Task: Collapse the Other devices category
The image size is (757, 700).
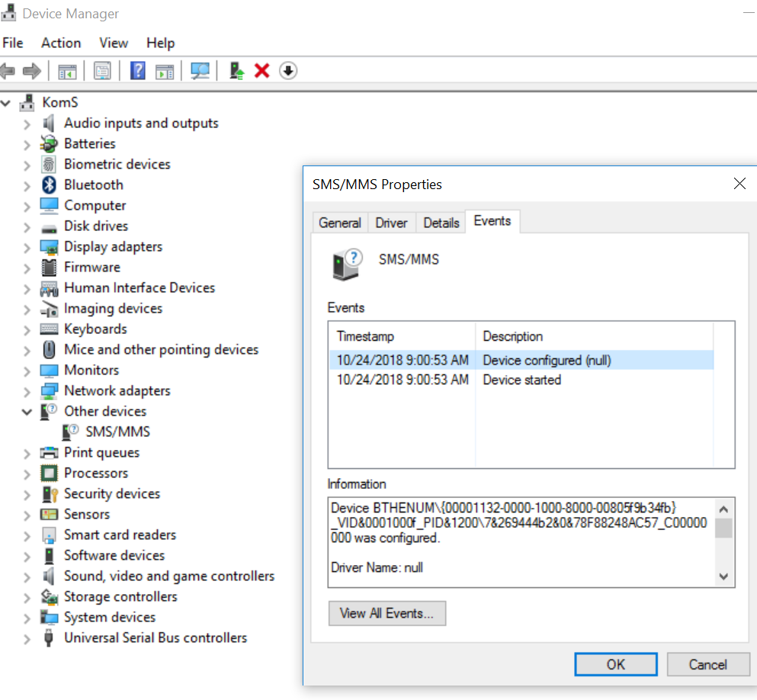Action: click(27, 412)
